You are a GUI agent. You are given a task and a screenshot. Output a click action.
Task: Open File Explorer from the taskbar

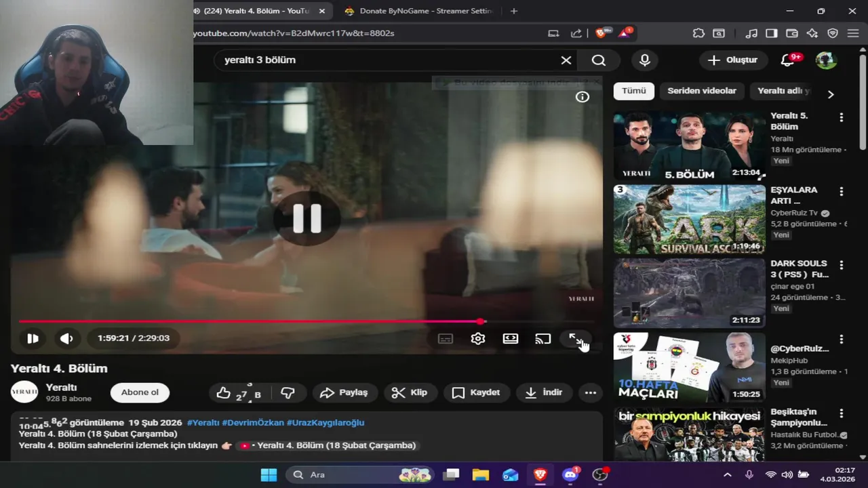click(x=480, y=474)
